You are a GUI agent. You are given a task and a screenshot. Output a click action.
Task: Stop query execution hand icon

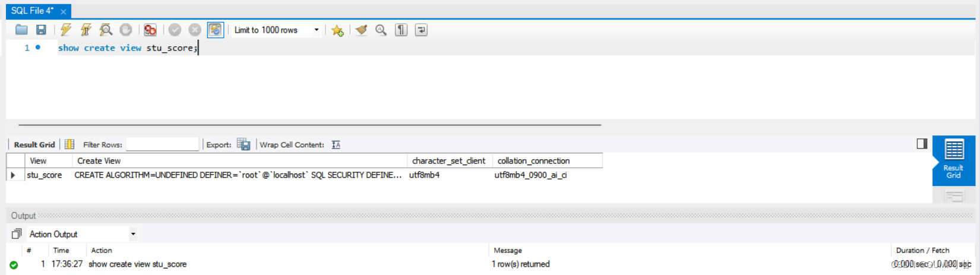[126, 30]
